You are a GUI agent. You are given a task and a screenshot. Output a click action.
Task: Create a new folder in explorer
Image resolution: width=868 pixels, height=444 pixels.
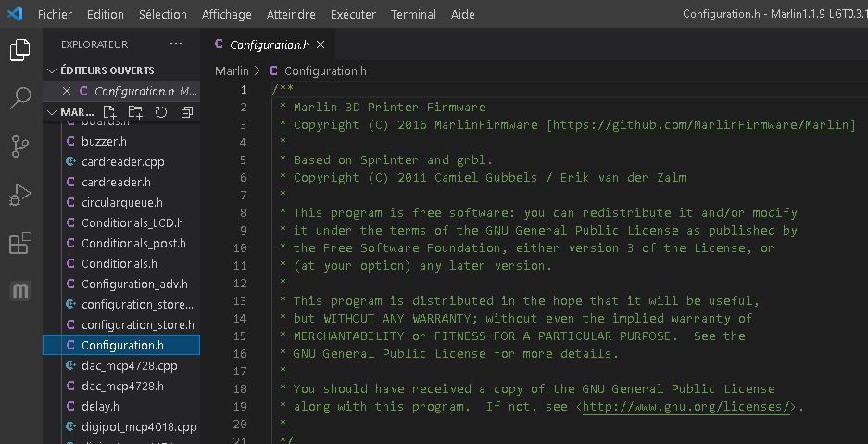[x=135, y=112]
